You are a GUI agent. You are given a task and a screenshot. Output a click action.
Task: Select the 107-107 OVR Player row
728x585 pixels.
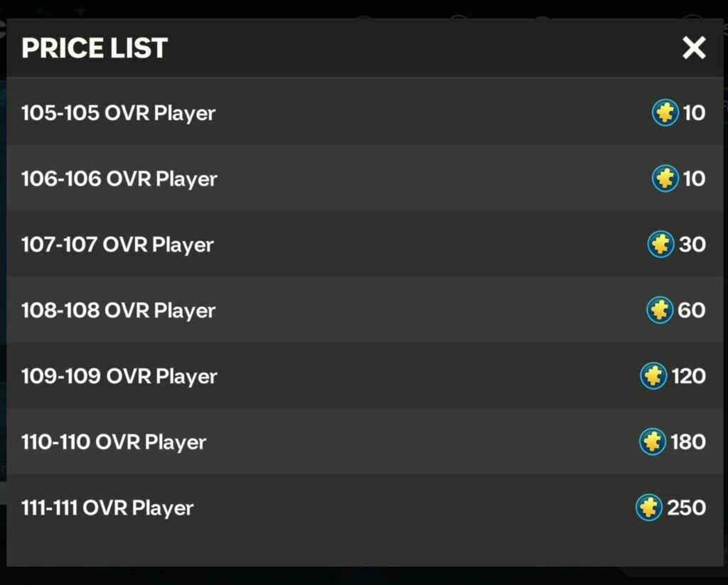tap(365, 245)
